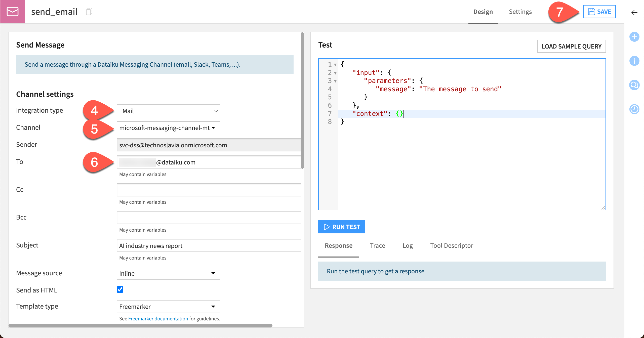Collapse line 1 fold arrow in JSON query
Viewport: 644px width, 338px height.
click(x=335, y=64)
